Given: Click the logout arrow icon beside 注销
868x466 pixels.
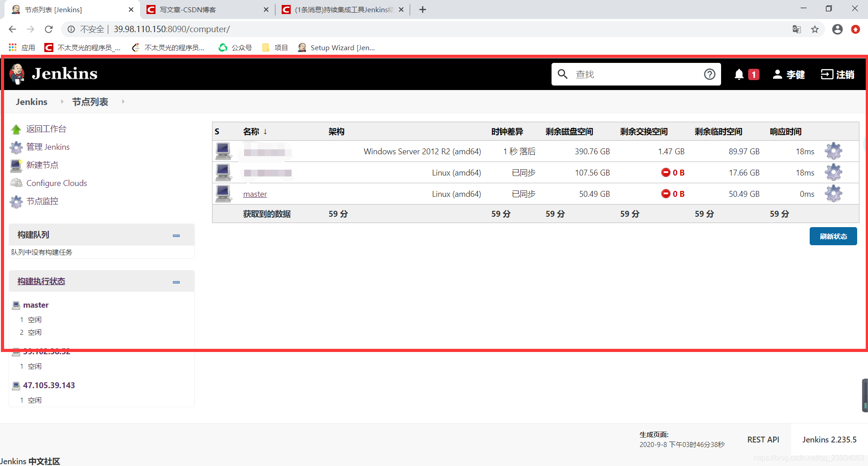Looking at the screenshot, I should tap(827, 74).
